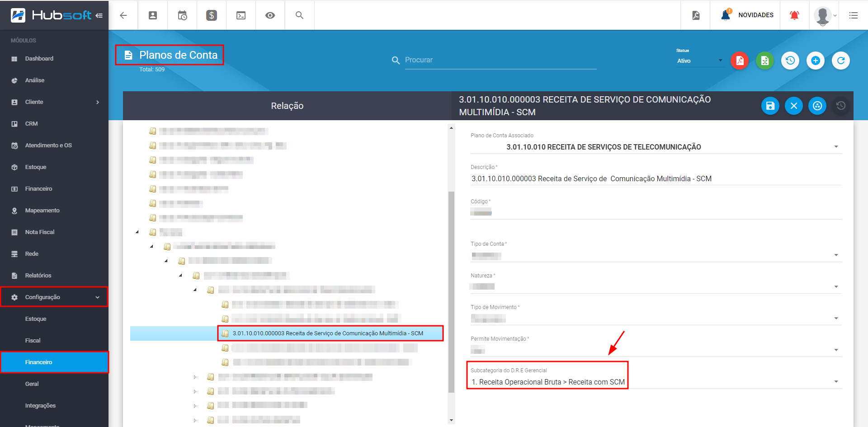Open Estoque under Configuração
This screenshot has height=427, width=868.
point(54,319)
